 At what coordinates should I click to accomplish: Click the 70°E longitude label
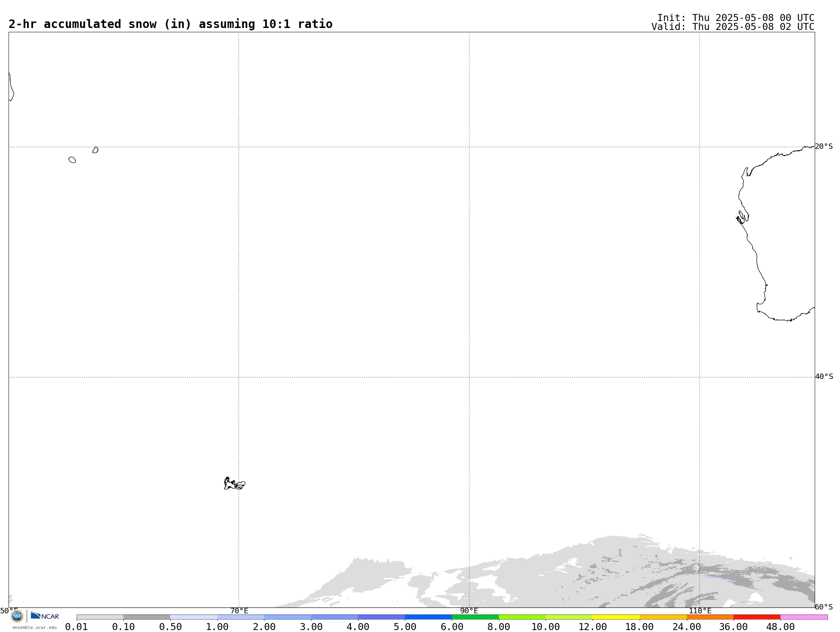coord(239,611)
